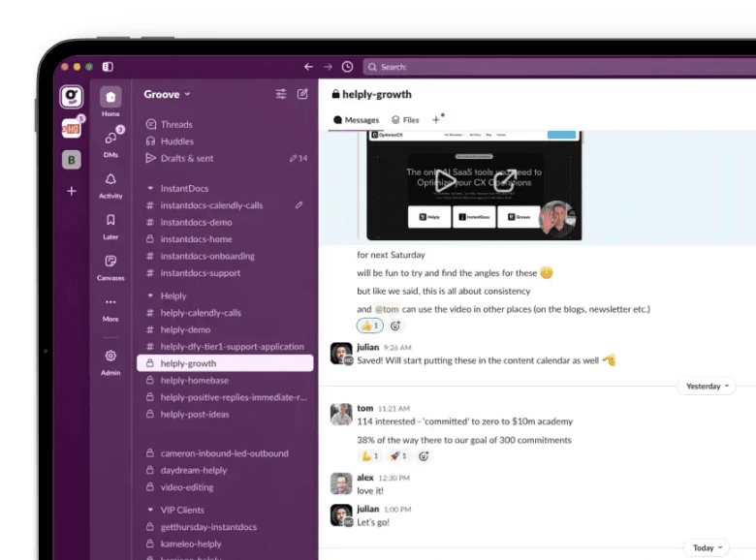Open the instantdocs-support channel
Screen dimensions: 756x560
[225, 273]
